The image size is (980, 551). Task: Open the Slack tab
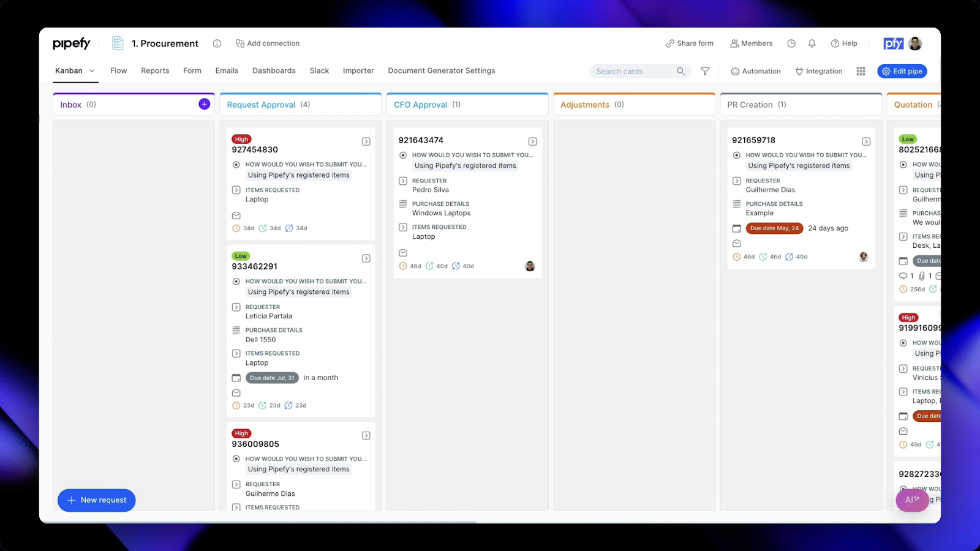[x=319, y=70]
